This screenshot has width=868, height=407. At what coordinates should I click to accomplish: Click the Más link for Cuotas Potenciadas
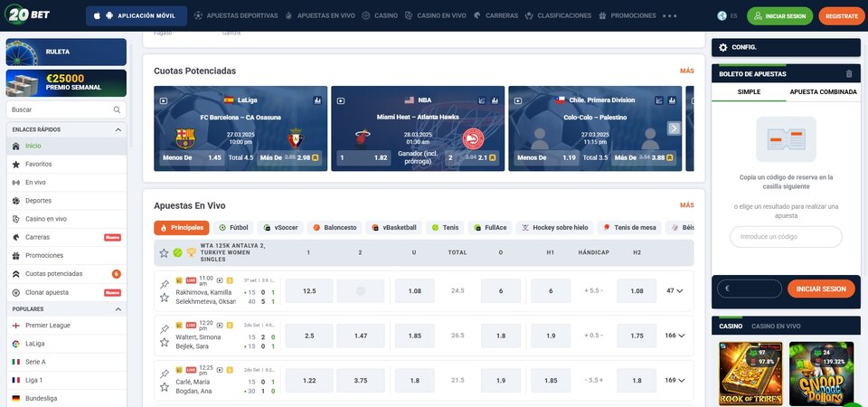[687, 71]
